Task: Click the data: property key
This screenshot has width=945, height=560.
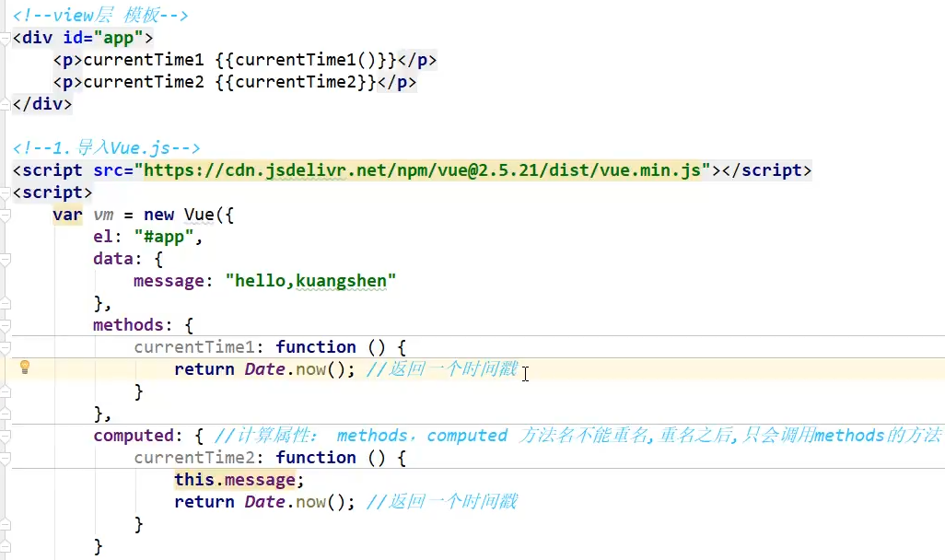Action: pyautogui.click(x=118, y=259)
